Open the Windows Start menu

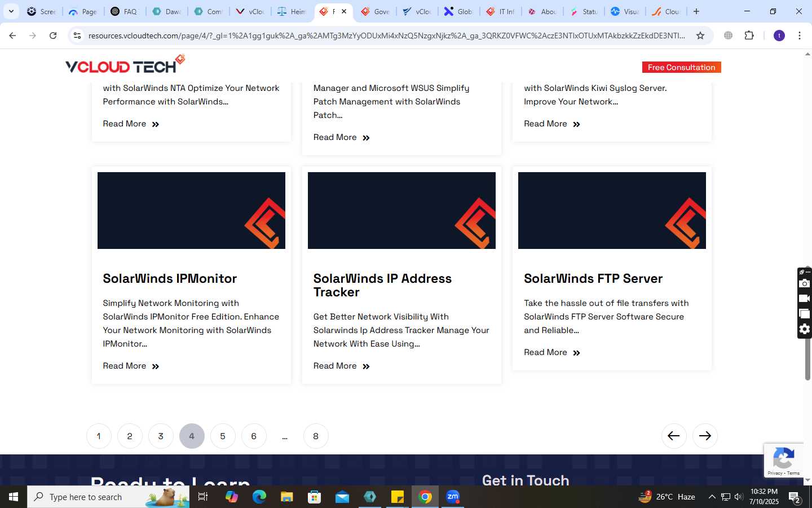[x=14, y=497]
